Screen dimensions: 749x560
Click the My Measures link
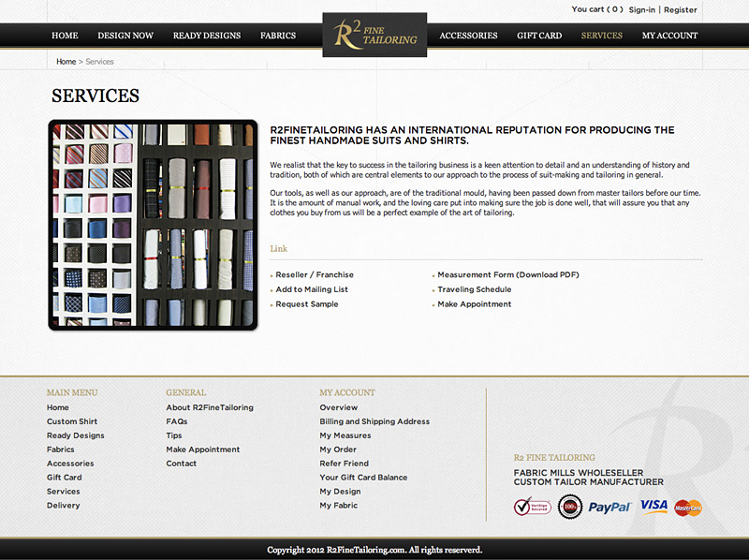click(x=345, y=435)
